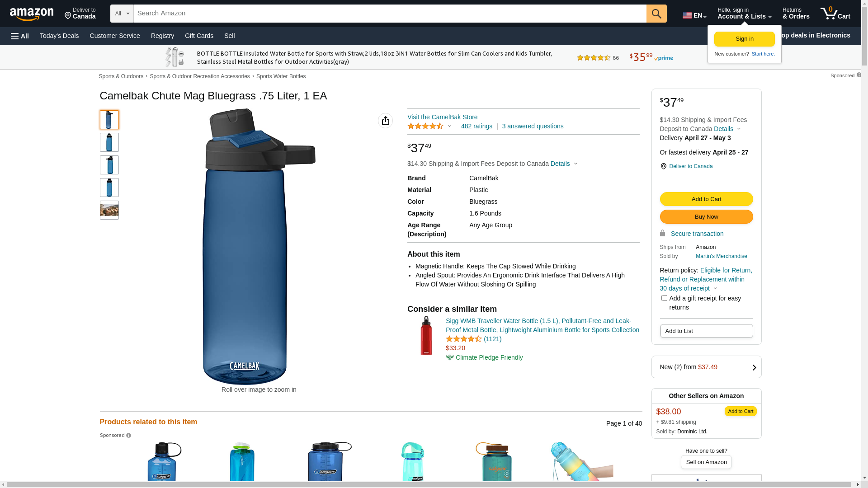Viewport: 868px width, 488px height.
Task: Click the yellow Add to Cart button
Action: (x=706, y=199)
